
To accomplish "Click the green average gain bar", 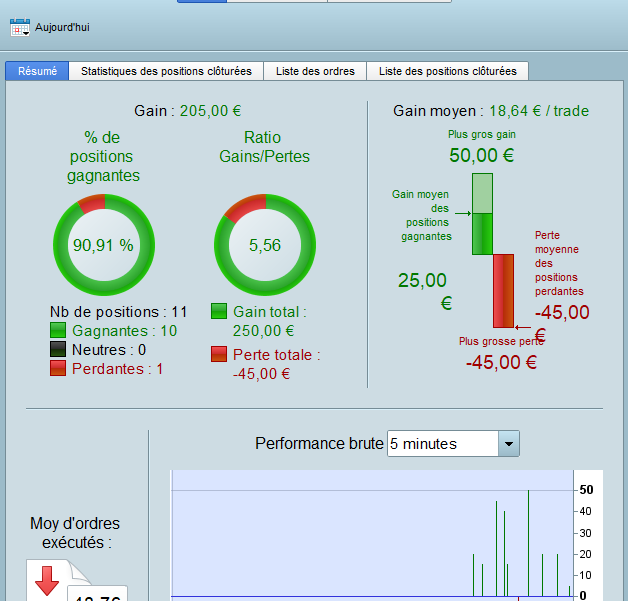I will pyautogui.click(x=482, y=234).
